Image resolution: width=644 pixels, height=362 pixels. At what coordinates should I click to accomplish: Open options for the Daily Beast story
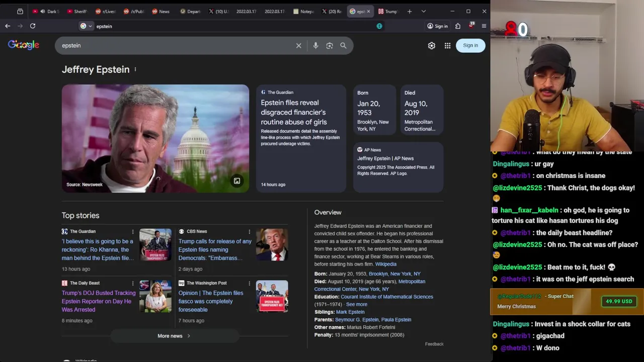133,283
